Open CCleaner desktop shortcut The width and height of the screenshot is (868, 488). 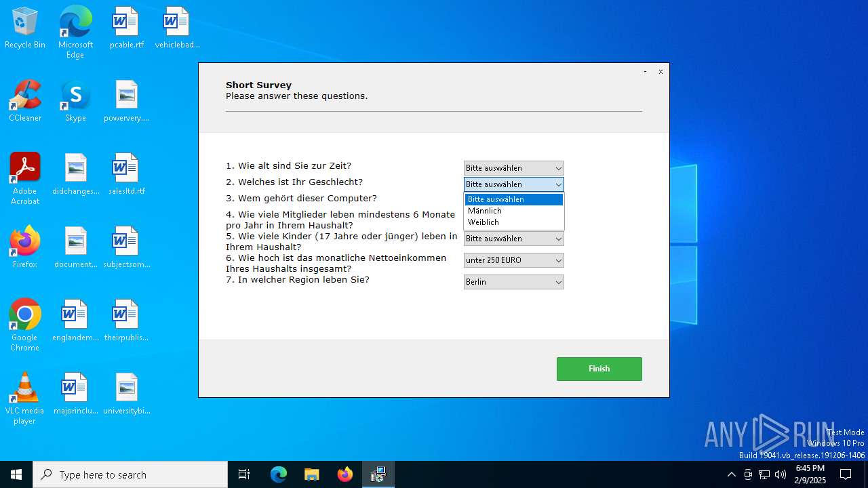pyautogui.click(x=25, y=102)
